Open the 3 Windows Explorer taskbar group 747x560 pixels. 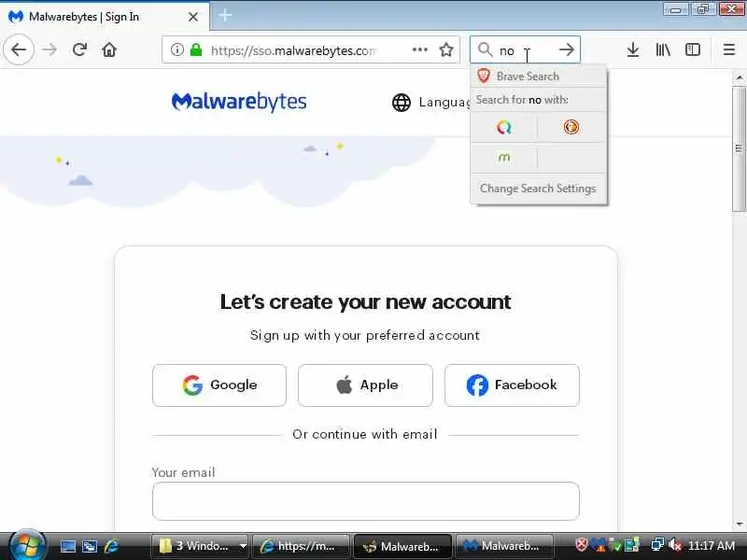[200, 546]
